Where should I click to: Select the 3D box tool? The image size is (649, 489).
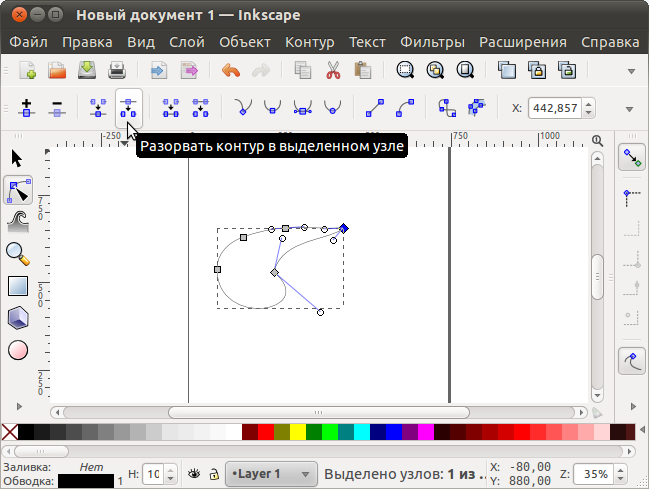pyautogui.click(x=18, y=318)
